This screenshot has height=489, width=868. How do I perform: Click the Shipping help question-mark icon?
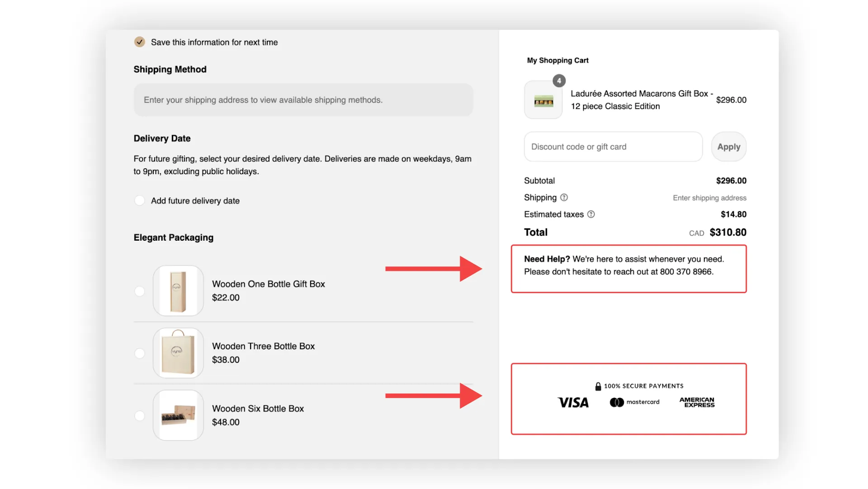[564, 198]
